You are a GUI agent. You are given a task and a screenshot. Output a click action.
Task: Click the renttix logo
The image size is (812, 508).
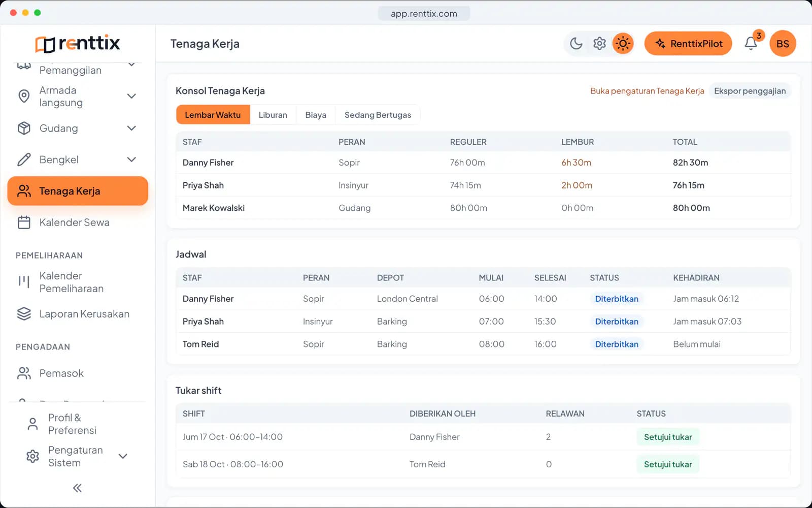point(77,44)
